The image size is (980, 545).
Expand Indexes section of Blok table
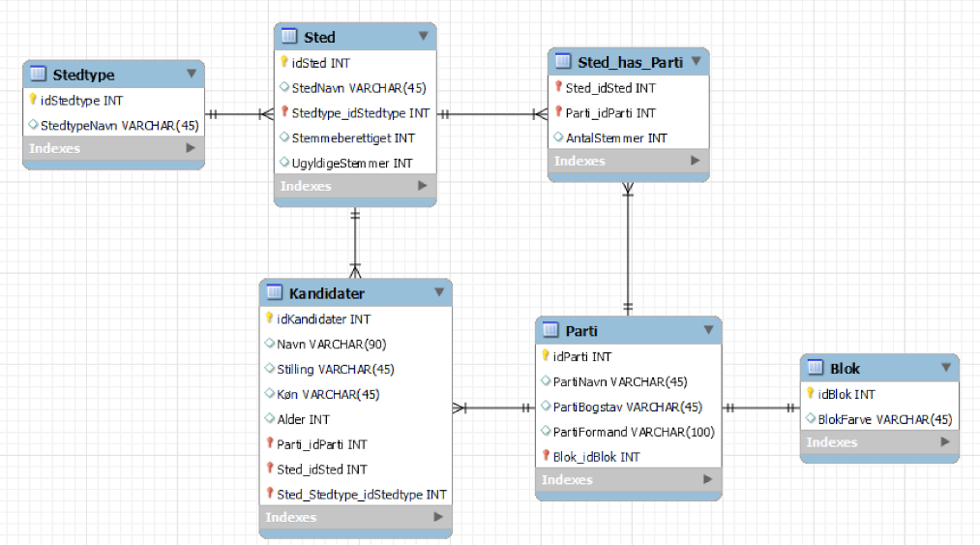(945, 441)
